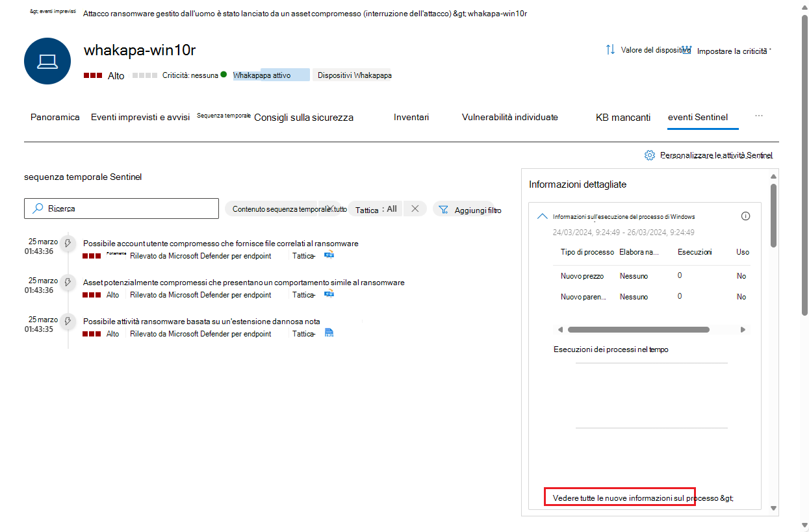Open Impostare la criticità
The height and width of the screenshot is (532, 809).
point(733,51)
